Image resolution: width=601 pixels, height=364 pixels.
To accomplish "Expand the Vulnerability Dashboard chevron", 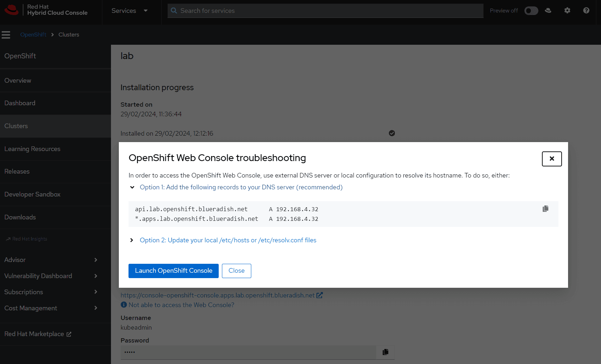I will 96,276.
